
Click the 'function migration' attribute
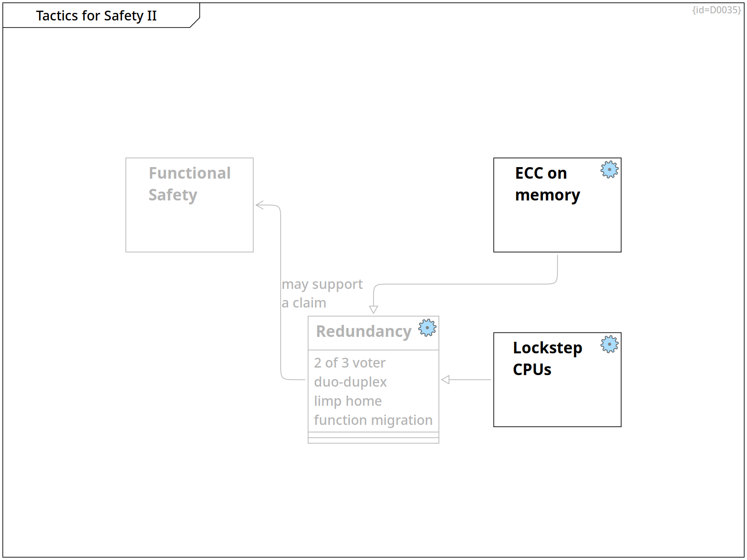373,420
